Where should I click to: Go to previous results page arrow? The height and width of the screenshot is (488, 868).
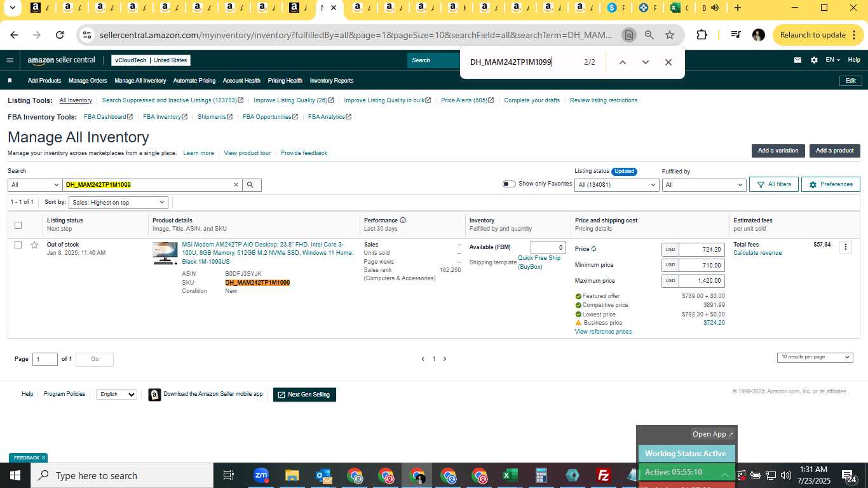pos(423,359)
